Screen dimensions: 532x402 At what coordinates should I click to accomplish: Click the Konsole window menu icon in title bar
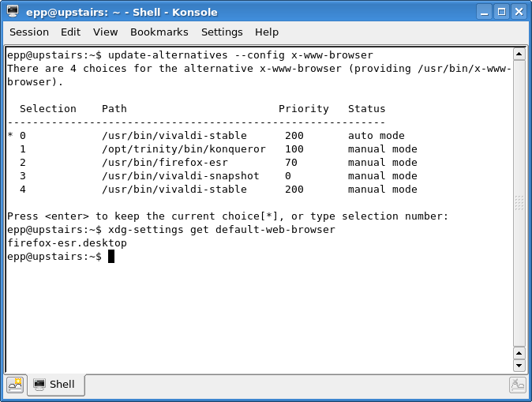[x=13, y=12]
